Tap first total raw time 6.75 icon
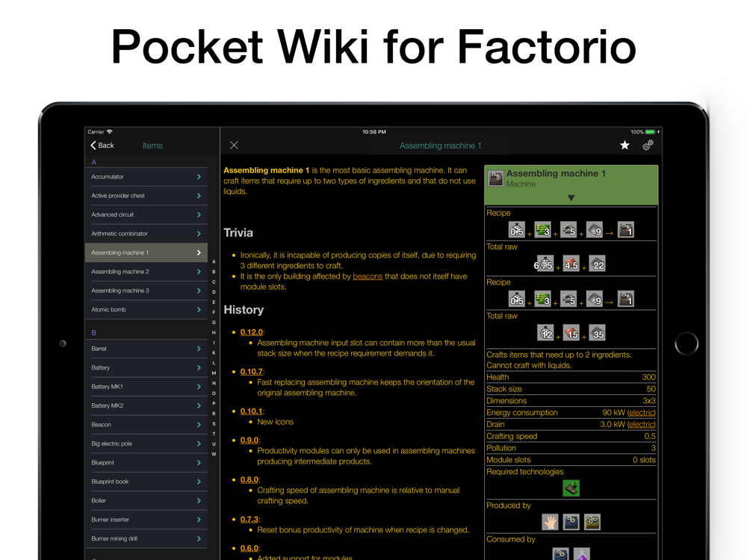Image resolution: width=747 pixels, height=560 pixels. 544,264
